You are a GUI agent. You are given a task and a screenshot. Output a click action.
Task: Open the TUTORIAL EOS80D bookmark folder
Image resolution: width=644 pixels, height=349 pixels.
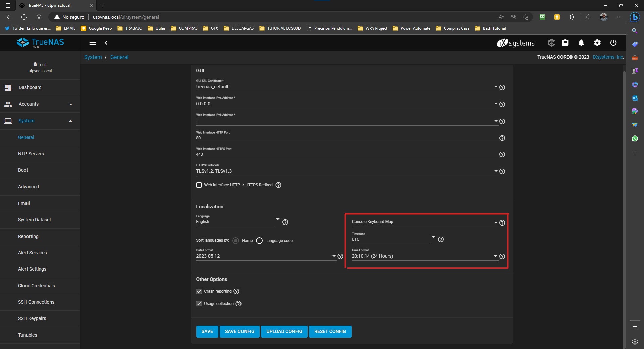(x=280, y=28)
